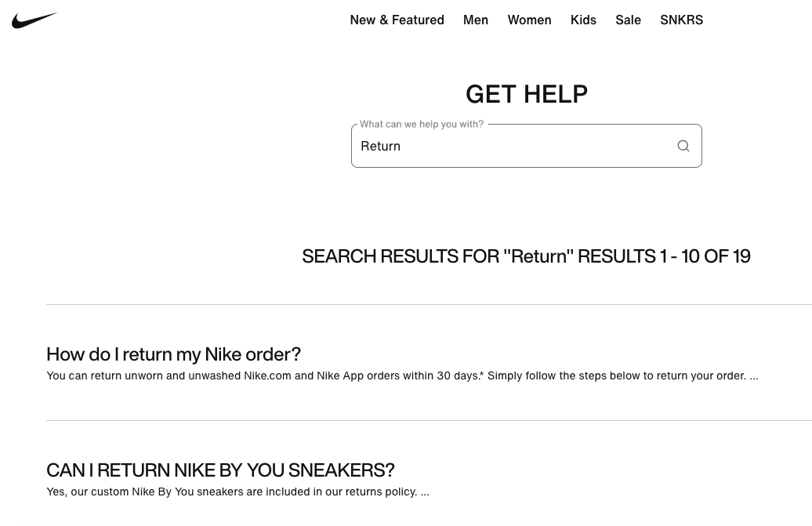Open "Can I return Nike By You sneakers?"
Image resolution: width=812 pixels, height=526 pixels.
point(220,470)
